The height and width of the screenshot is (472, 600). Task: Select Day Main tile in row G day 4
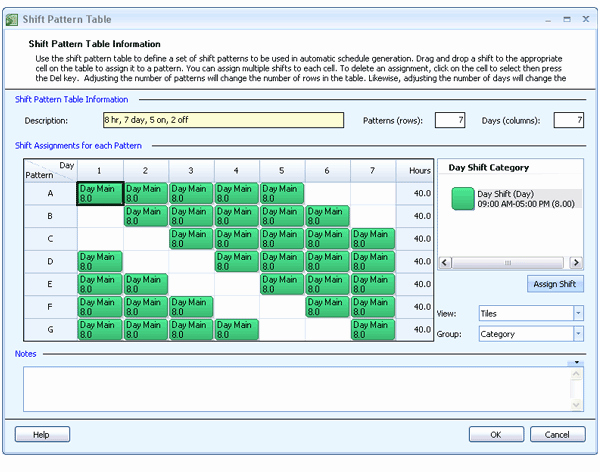(x=236, y=330)
